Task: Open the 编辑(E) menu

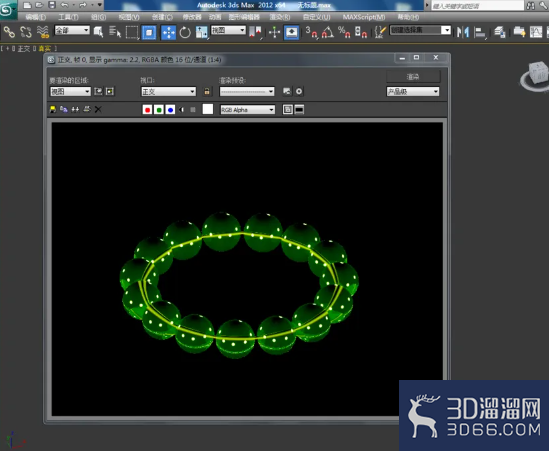Action: (36, 17)
